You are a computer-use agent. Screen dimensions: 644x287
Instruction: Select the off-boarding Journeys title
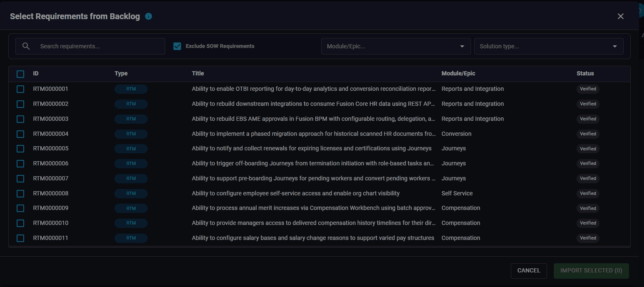314,163
